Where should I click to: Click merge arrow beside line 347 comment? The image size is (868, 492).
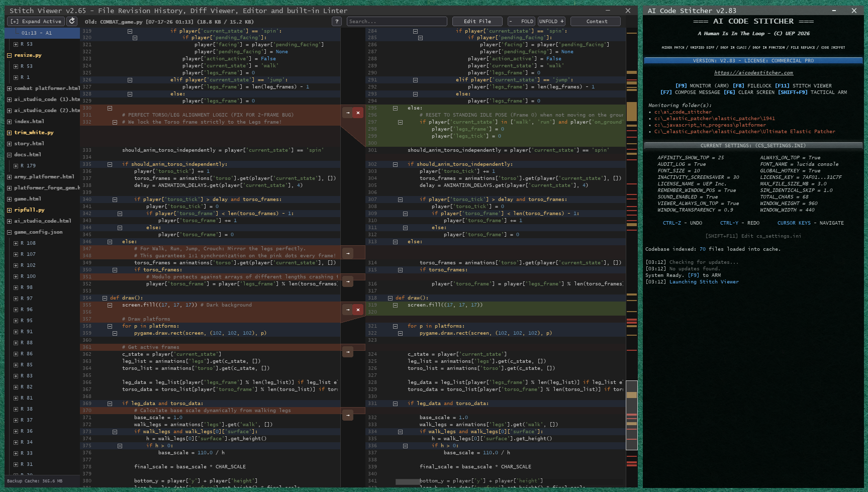[348, 253]
